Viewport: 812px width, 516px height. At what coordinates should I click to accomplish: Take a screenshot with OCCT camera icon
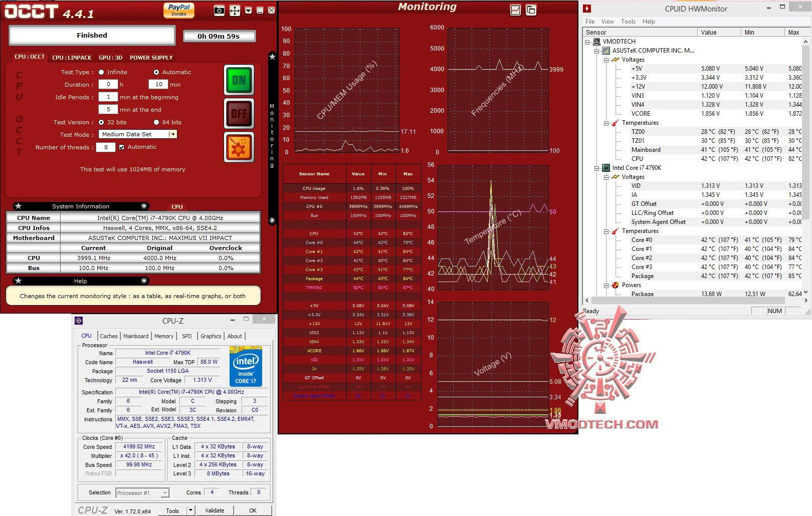pos(219,11)
